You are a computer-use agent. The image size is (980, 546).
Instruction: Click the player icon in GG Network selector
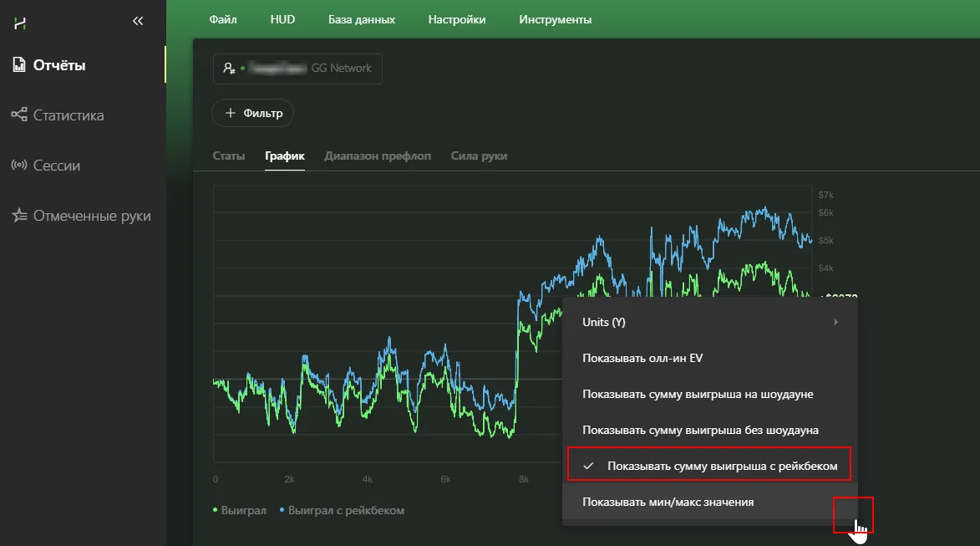[229, 69]
